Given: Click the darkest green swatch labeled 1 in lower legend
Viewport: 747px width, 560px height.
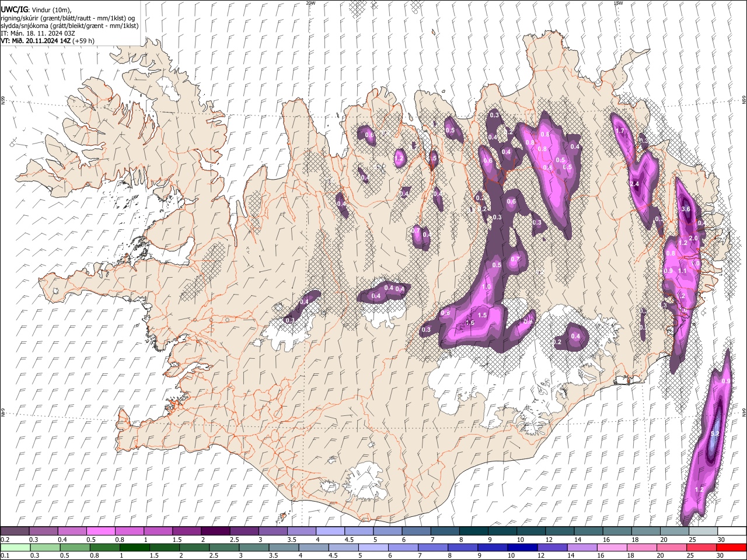Looking at the screenshot, I should point(134,548).
